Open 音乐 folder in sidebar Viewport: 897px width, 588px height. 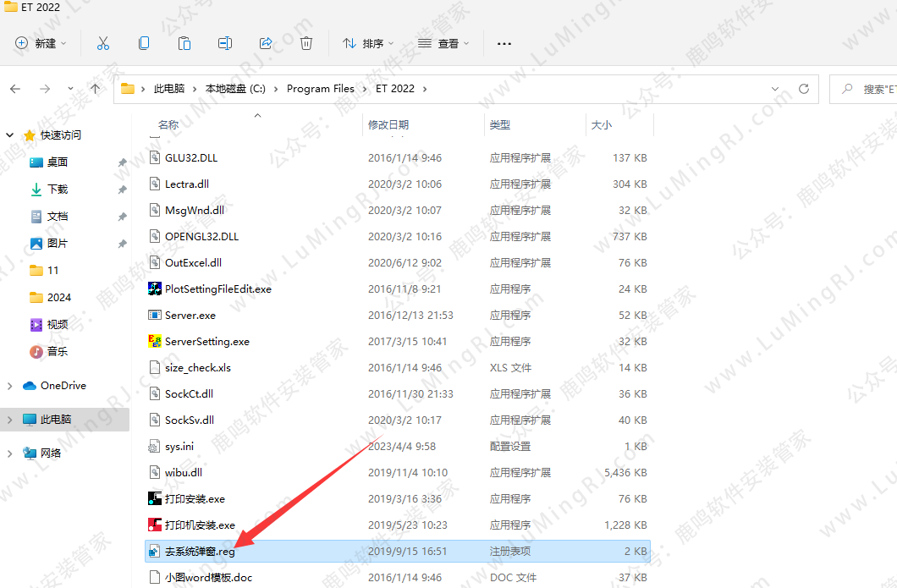[58, 351]
